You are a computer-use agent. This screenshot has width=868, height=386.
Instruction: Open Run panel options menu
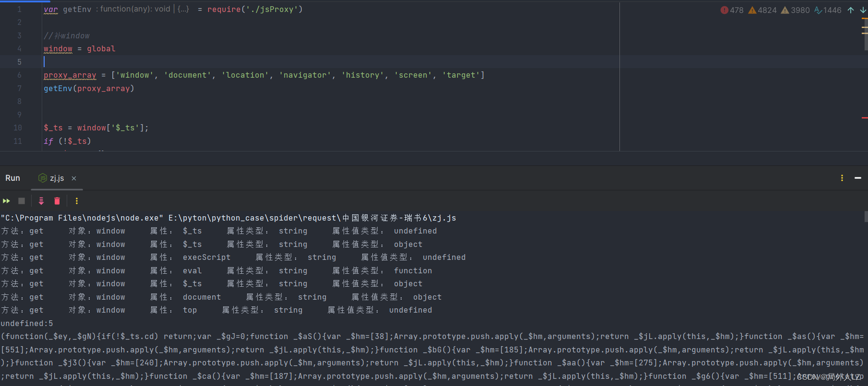(x=842, y=178)
